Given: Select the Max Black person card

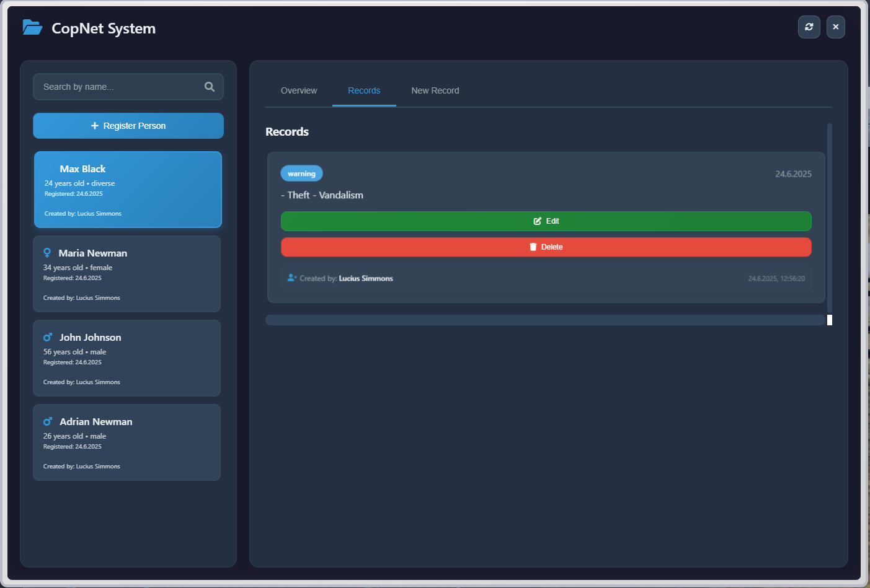Looking at the screenshot, I should 128,190.
